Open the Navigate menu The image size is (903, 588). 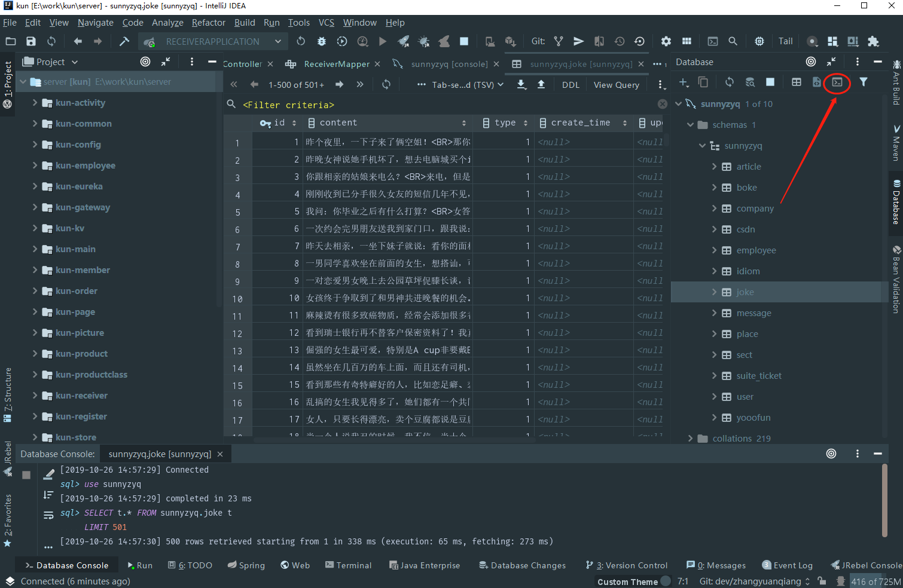tap(96, 23)
